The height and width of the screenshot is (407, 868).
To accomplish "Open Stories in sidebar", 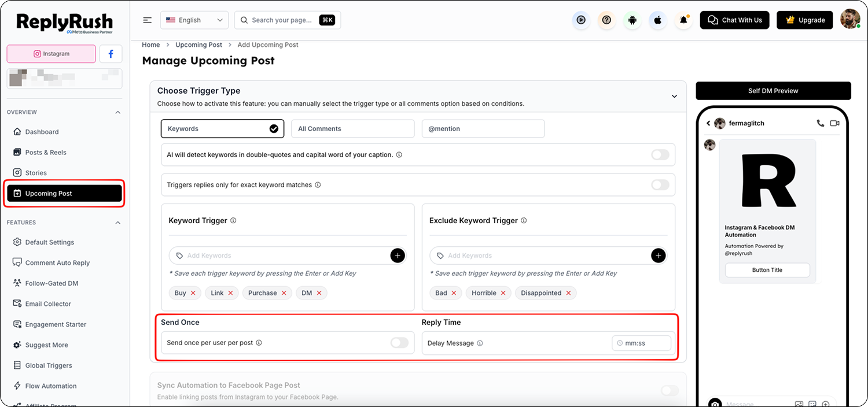I will (36, 173).
